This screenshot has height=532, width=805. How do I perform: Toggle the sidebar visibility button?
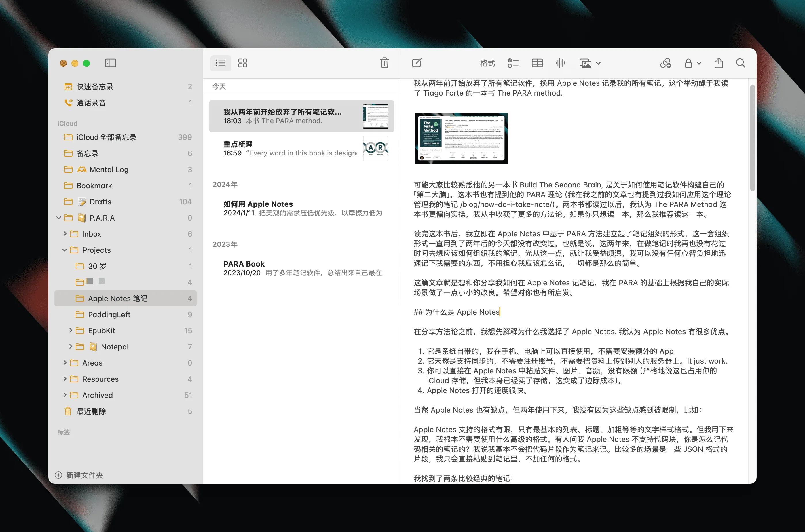[x=111, y=63]
